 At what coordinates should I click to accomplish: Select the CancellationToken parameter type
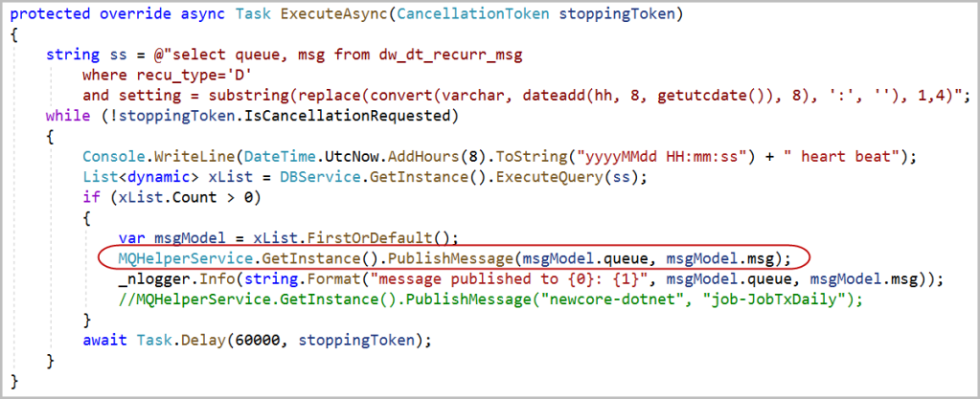coord(473,15)
